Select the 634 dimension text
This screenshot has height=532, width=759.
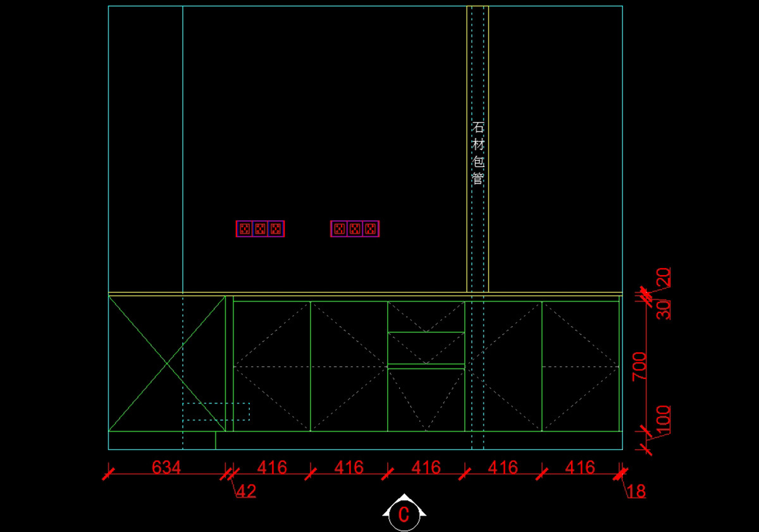[166, 467]
